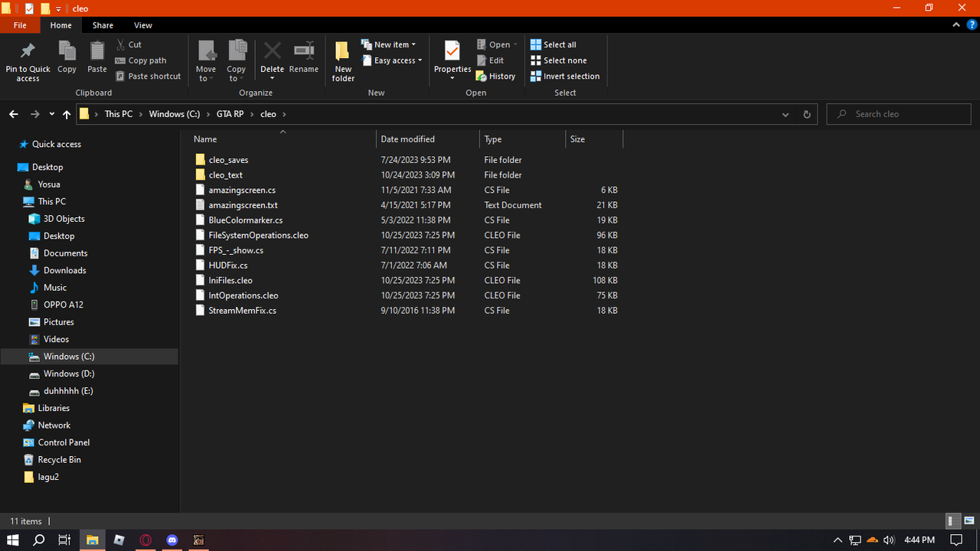Image resolution: width=980 pixels, height=551 pixels.
Task: Open taskbar Search icon
Action: click(x=39, y=540)
